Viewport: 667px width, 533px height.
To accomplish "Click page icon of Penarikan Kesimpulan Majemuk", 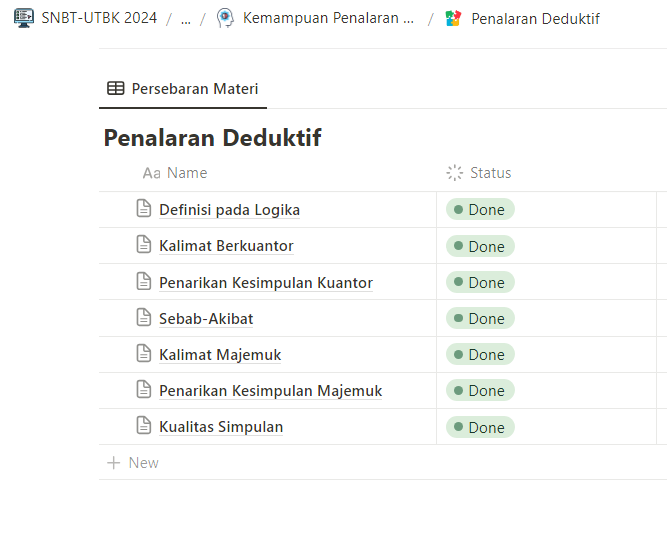I will [x=144, y=389].
